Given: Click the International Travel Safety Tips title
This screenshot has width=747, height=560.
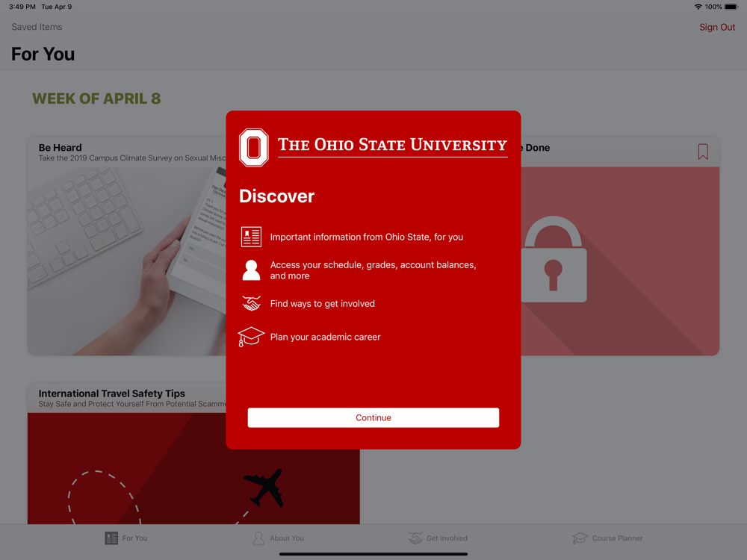Looking at the screenshot, I should tap(111, 393).
